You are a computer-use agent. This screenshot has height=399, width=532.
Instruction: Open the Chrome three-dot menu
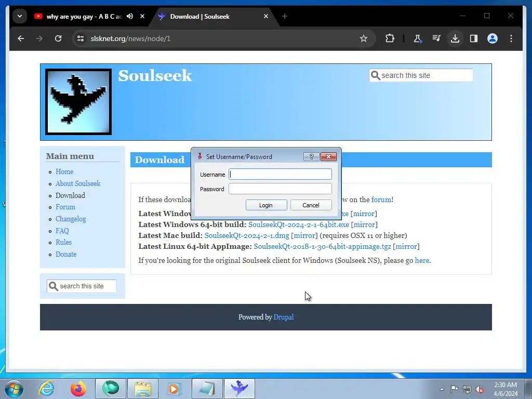click(511, 38)
